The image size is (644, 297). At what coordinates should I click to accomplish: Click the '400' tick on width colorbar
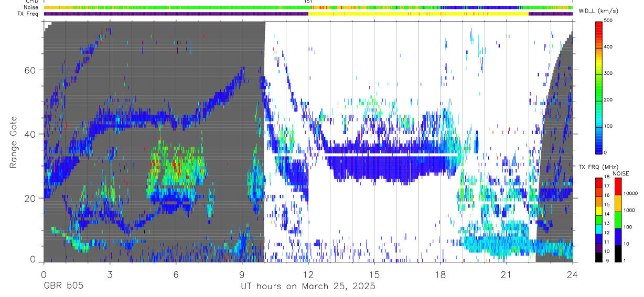pyautogui.click(x=609, y=47)
